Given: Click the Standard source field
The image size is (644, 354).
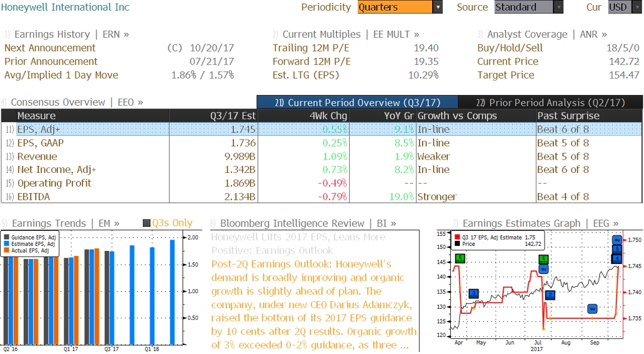Looking at the screenshot, I should pos(524,7).
